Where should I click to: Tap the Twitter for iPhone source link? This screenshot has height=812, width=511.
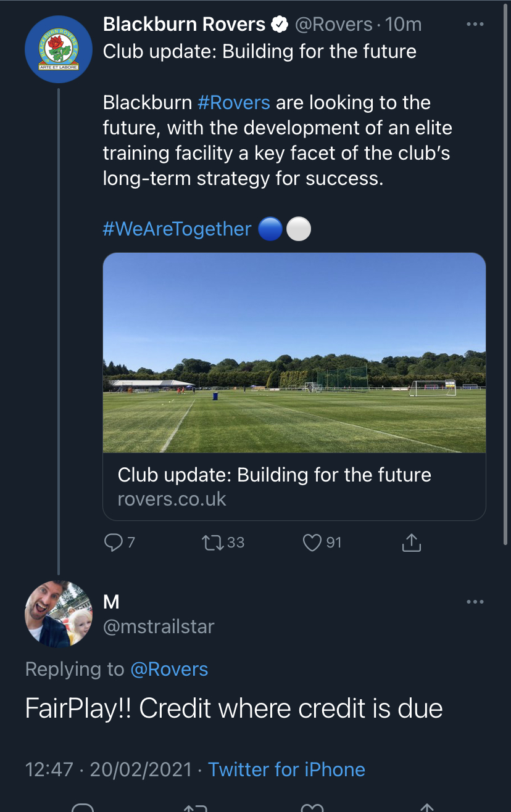(286, 769)
